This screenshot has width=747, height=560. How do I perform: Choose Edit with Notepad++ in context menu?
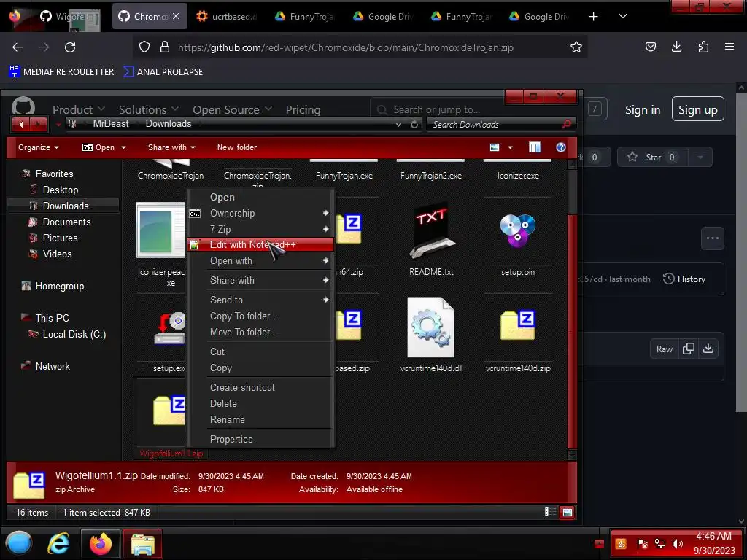pos(260,244)
